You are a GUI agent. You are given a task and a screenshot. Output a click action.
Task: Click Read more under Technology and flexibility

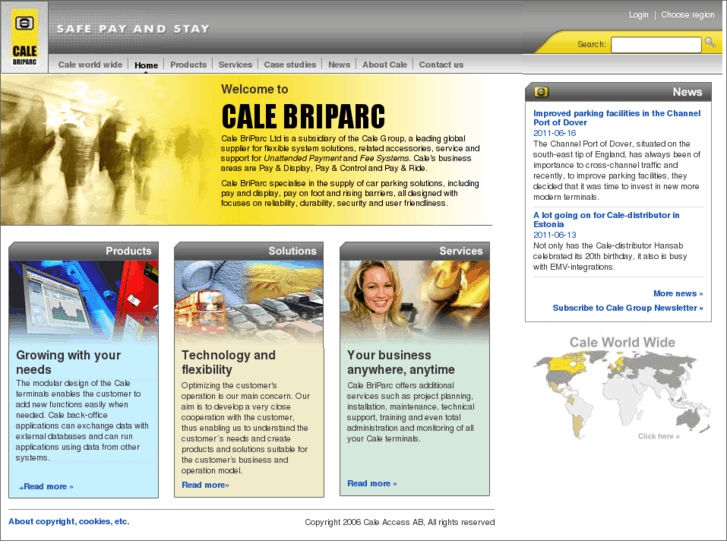(205, 485)
